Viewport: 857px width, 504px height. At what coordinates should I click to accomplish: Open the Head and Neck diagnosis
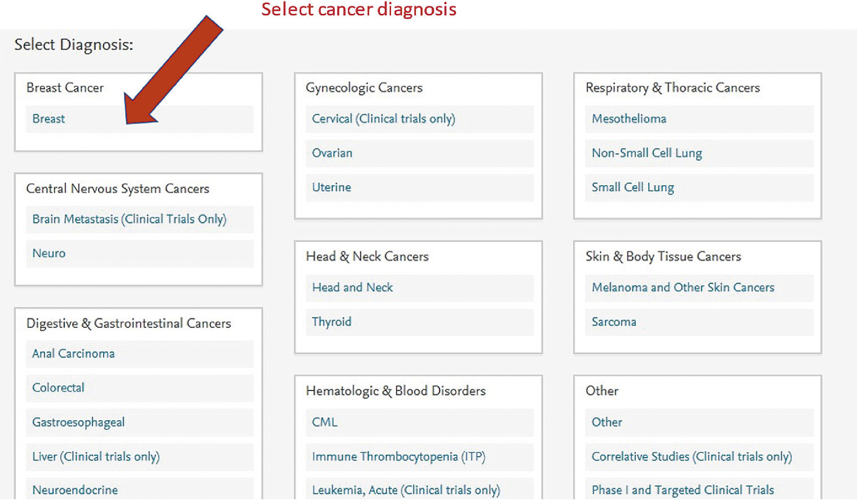(x=352, y=288)
